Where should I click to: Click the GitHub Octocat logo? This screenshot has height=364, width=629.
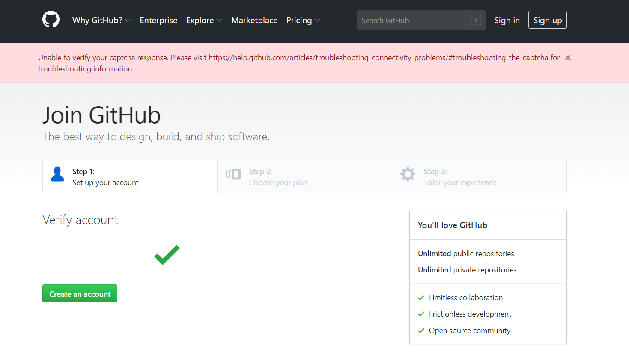51,19
